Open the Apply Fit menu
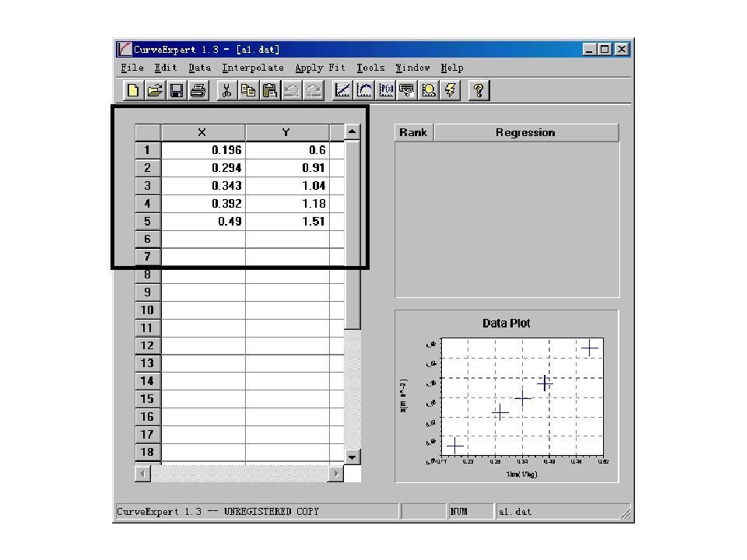 (320, 68)
